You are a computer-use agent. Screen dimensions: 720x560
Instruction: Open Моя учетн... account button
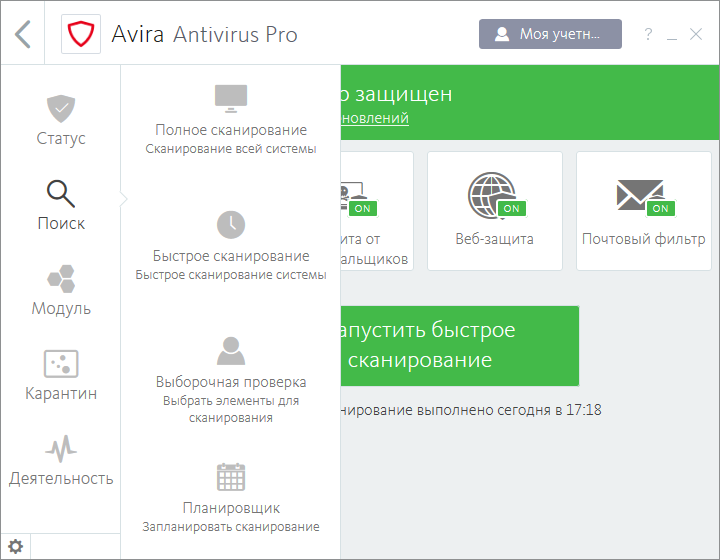point(550,34)
